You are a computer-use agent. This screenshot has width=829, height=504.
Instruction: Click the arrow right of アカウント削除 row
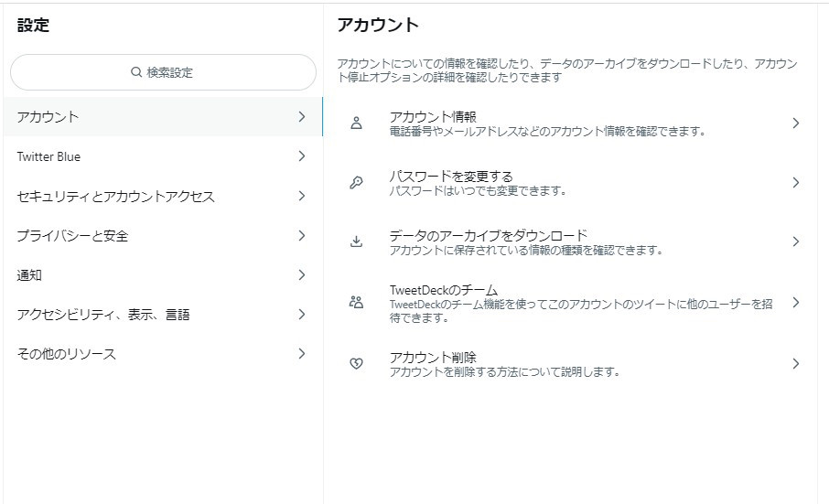796,363
